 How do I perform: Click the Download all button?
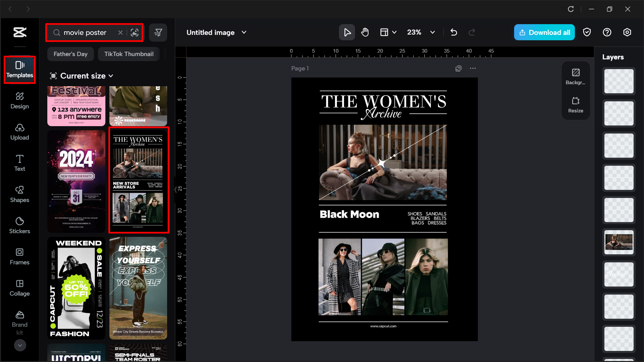click(x=544, y=32)
